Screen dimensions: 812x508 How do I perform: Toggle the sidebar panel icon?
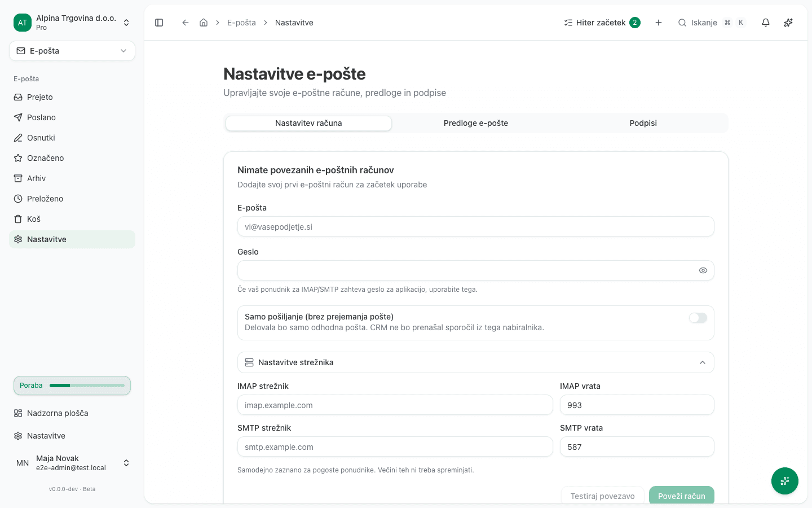coord(159,23)
